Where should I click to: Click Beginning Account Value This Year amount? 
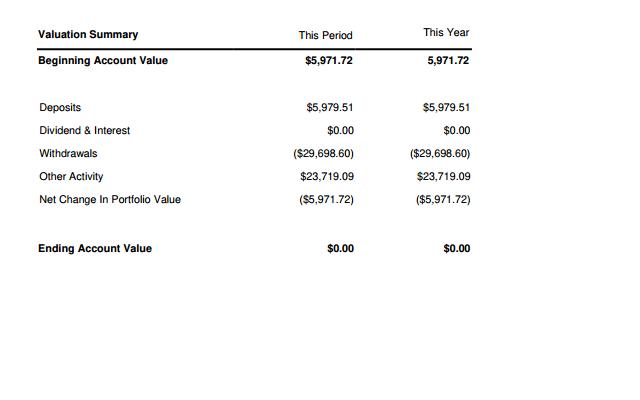(448, 60)
